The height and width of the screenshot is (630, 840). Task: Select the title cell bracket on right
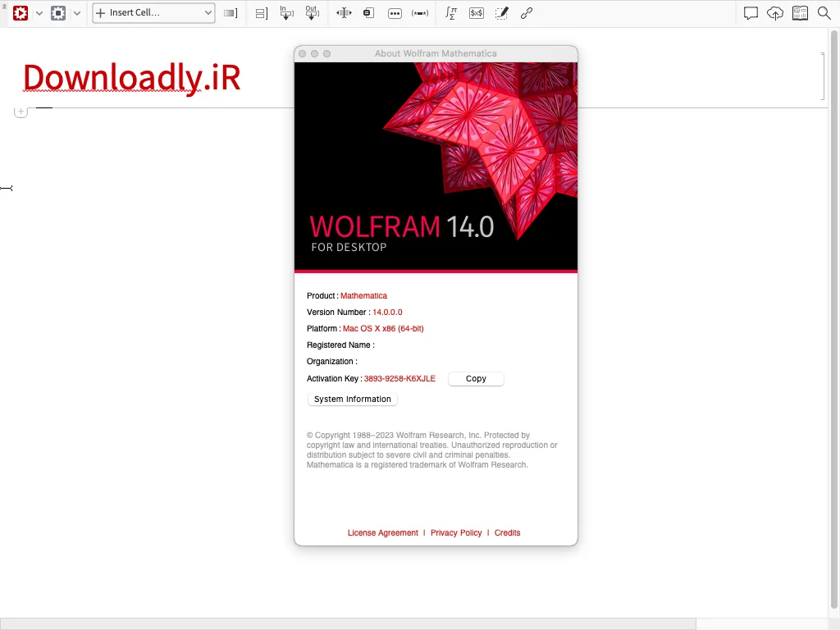822,76
